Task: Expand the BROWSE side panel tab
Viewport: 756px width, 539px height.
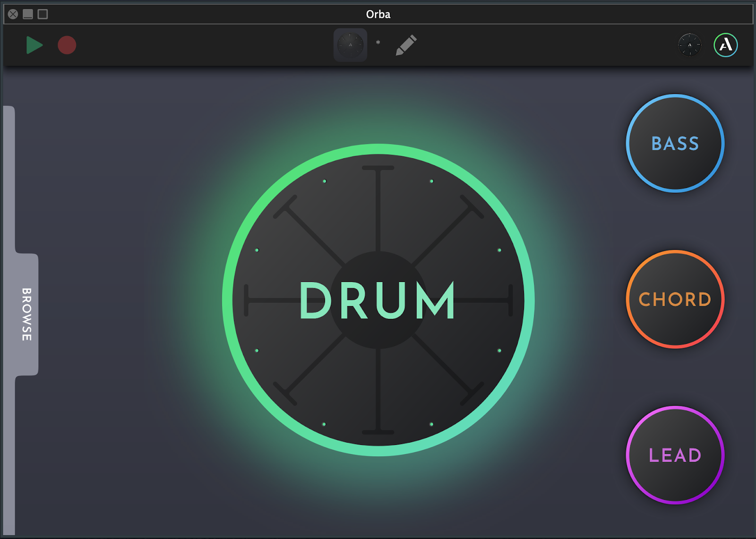Action: [27, 314]
